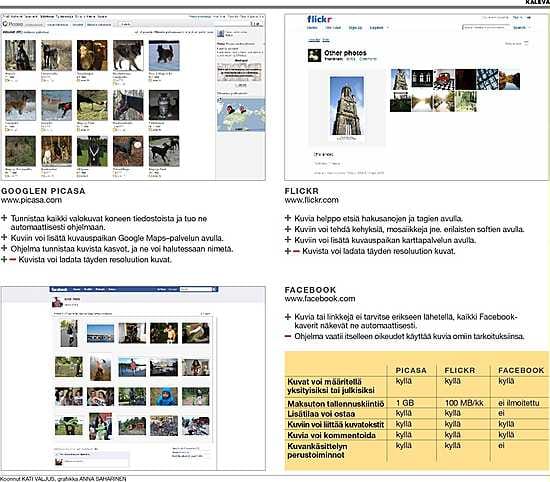
Task: Click the flickr logo
Action: (x=319, y=19)
